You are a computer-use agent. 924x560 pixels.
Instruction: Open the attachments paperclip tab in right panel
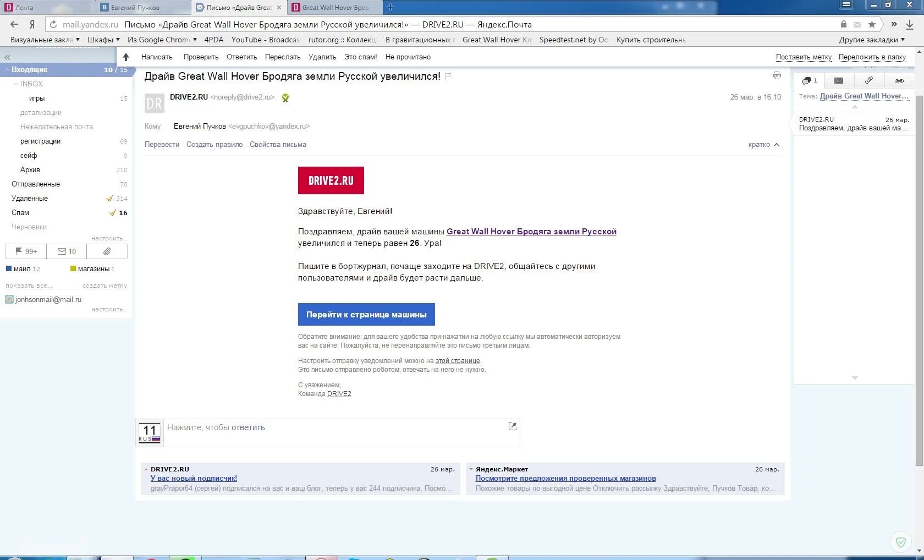[x=869, y=80]
